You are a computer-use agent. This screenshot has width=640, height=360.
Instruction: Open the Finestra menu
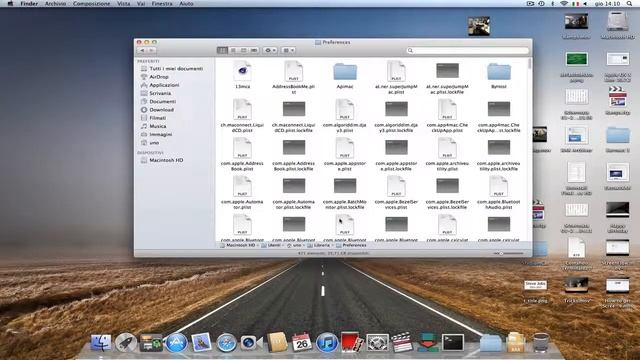[x=162, y=3]
